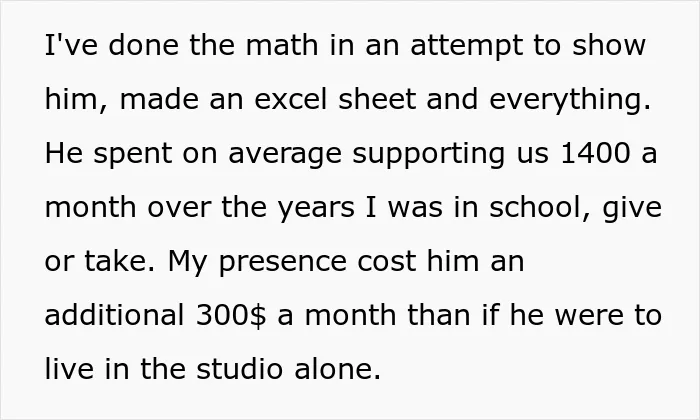The height and width of the screenshot is (420, 700).
Task: Click the word "sheet" after excel
Action: tap(377, 99)
